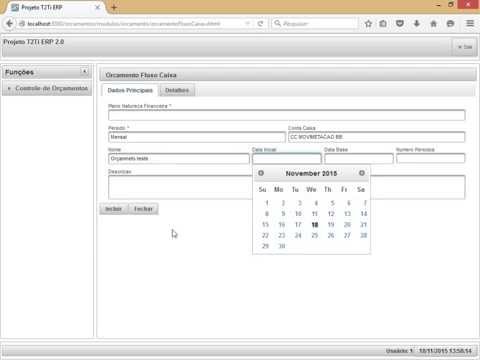Select November 6 in calendar
The image size is (480, 360).
(348, 203)
